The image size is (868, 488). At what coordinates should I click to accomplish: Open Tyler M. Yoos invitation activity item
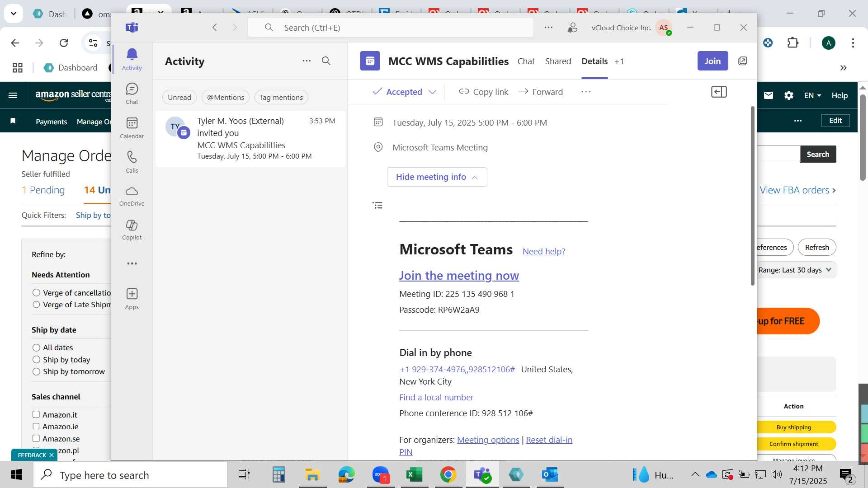[x=250, y=139]
